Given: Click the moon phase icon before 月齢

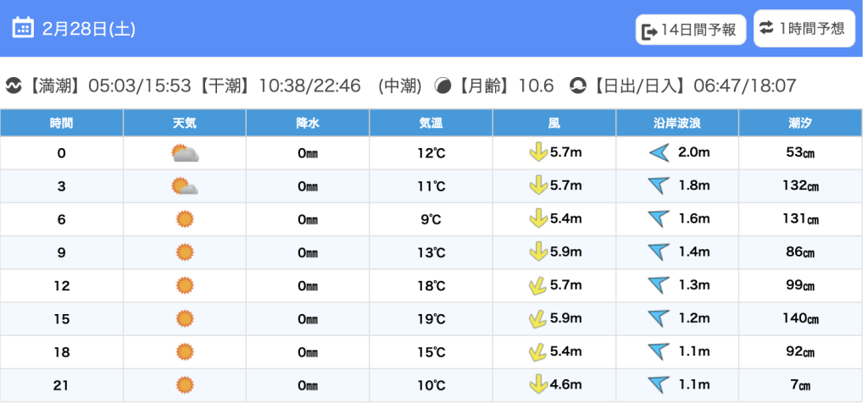Looking at the screenshot, I should tap(442, 86).
